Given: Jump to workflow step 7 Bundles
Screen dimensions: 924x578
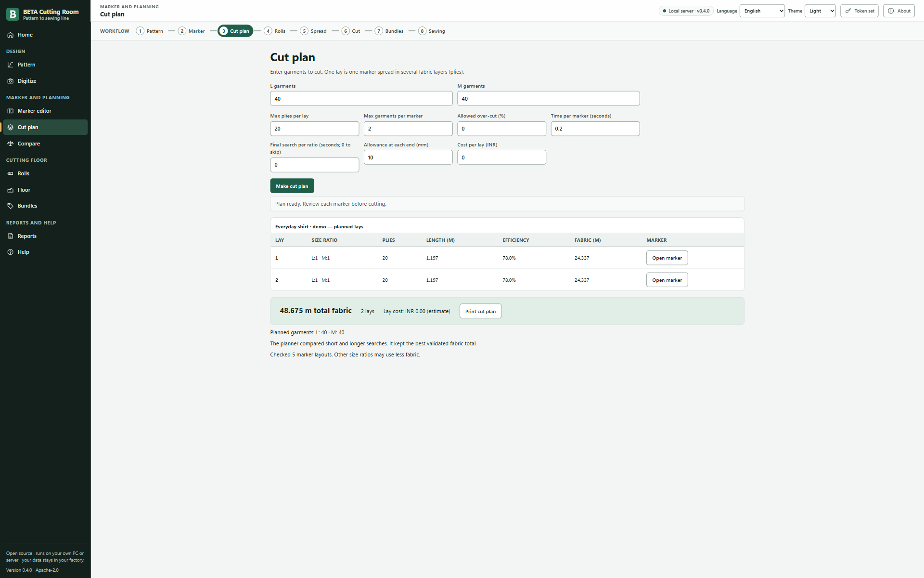Looking at the screenshot, I should (389, 31).
